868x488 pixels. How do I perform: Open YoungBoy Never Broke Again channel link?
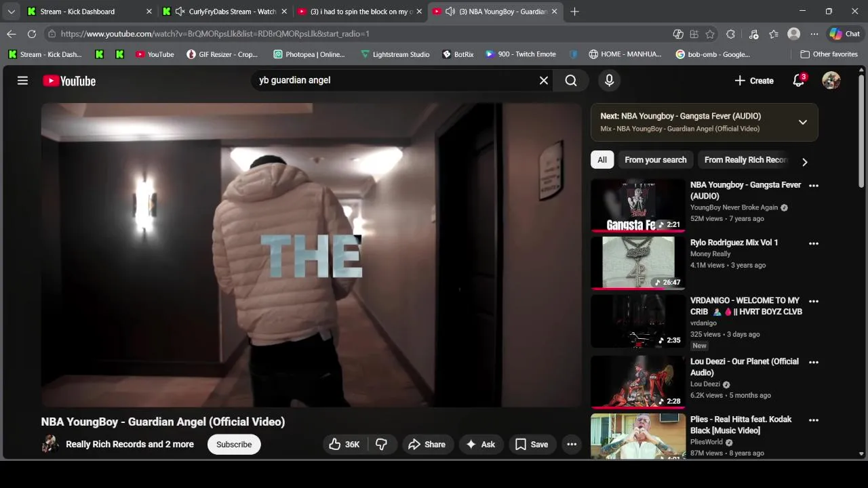click(x=734, y=207)
